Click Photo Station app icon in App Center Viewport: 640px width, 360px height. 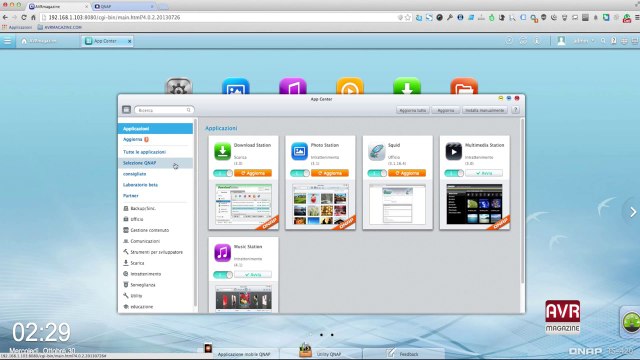(x=299, y=151)
